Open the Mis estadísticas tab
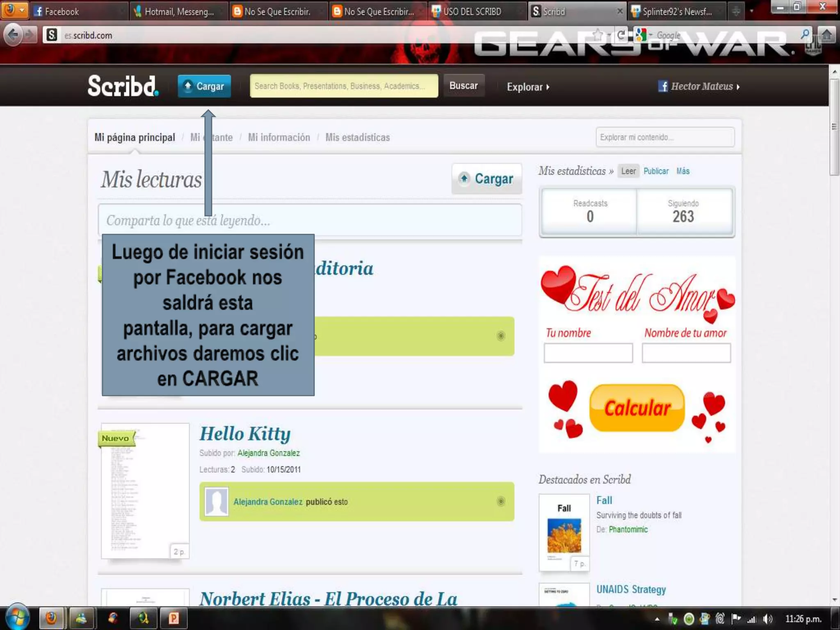This screenshot has height=630, width=840. coord(358,137)
